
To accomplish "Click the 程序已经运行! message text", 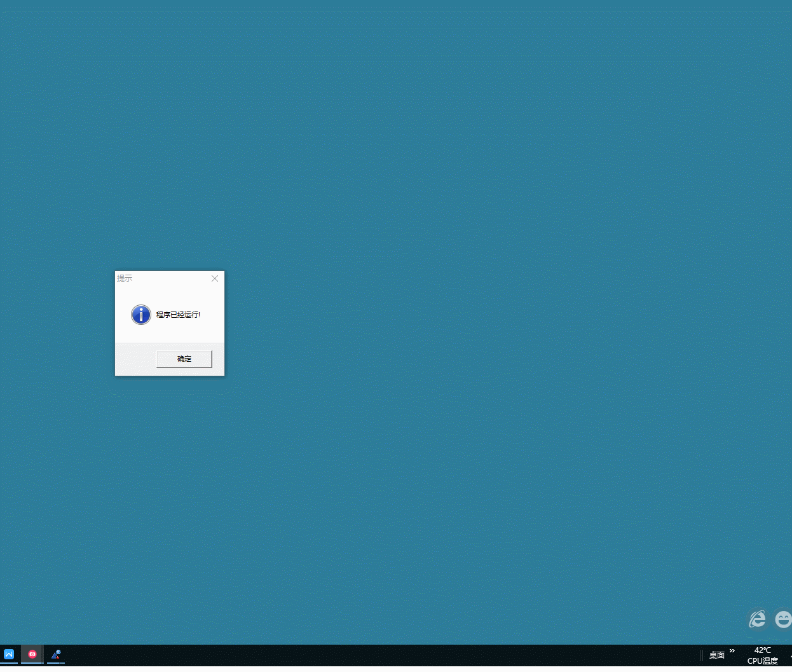I will 178,315.
